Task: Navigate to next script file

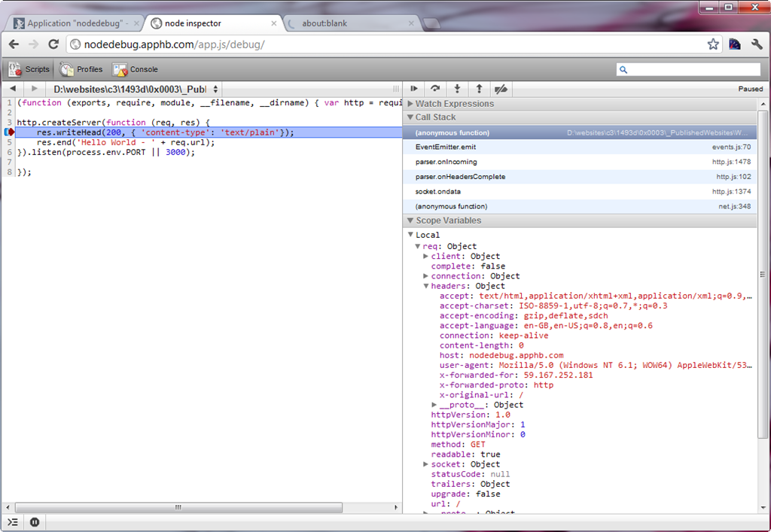Action: pyautogui.click(x=34, y=89)
